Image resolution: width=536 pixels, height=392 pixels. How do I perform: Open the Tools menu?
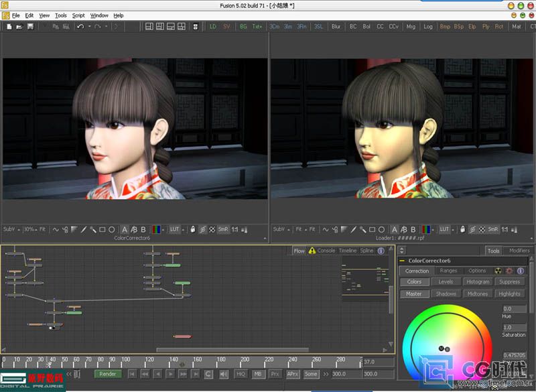pyautogui.click(x=61, y=15)
